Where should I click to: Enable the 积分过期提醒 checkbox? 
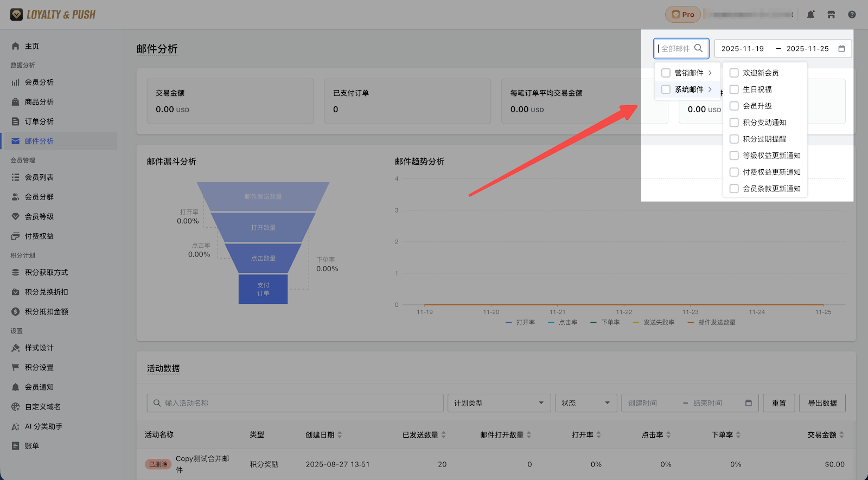[734, 139]
